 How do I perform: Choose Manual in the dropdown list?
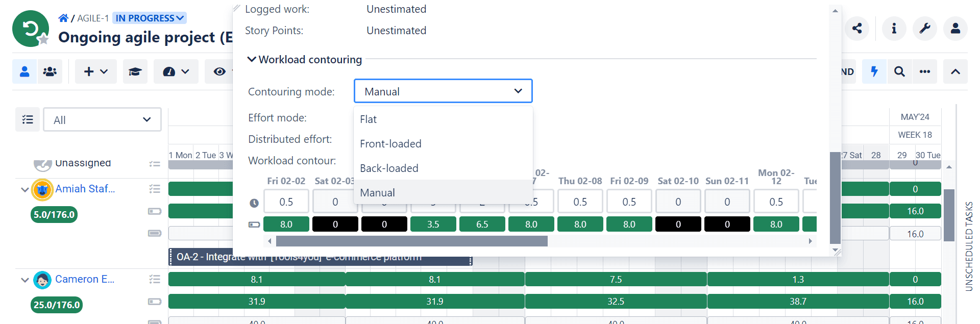(443, 192)
